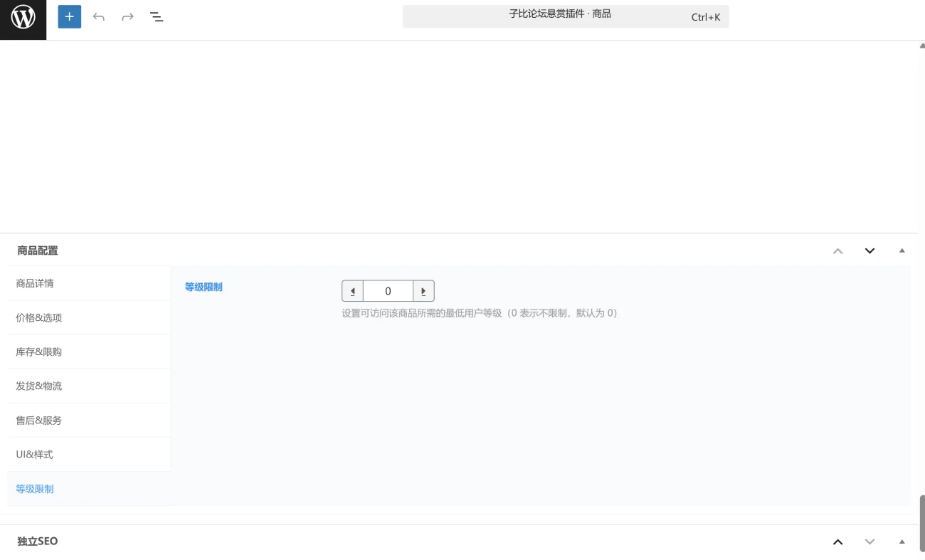The height and width of the screenshot is (560, 925).
Task: Move the 商品配置 panel up
Action: tap(838, 250)
